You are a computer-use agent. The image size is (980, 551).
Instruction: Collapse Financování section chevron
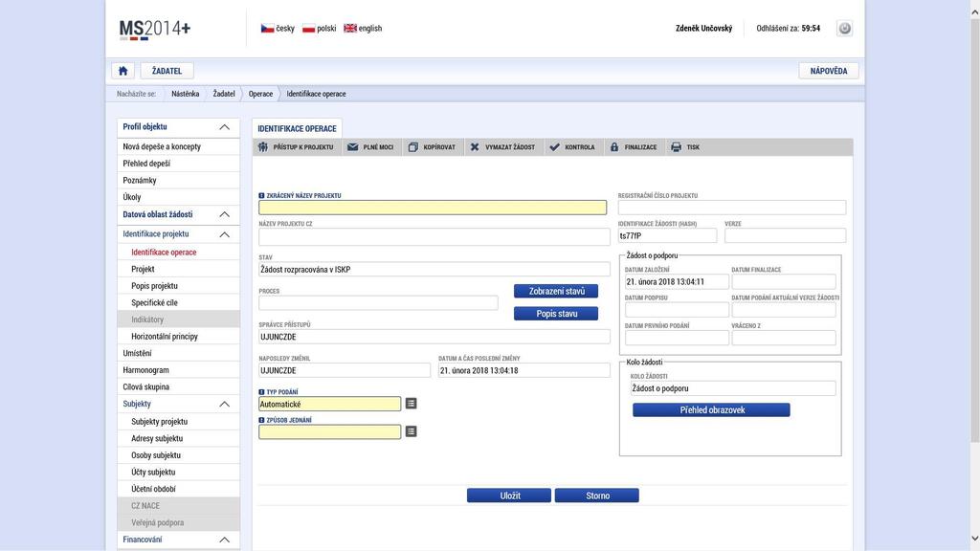[x=224, y=540]
